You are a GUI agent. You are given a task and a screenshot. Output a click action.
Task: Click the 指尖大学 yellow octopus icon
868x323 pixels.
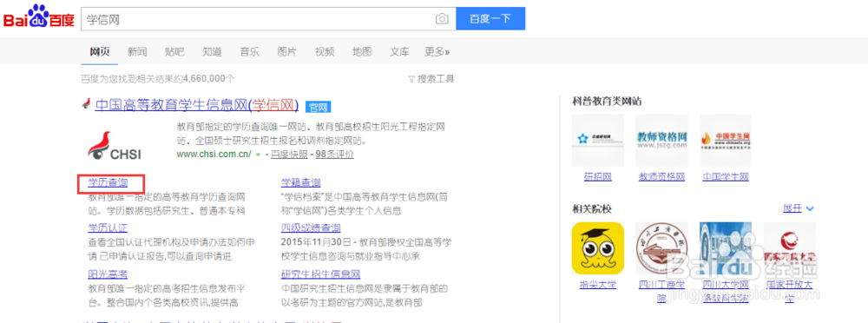pyautogui.click(x=598, y=248)
